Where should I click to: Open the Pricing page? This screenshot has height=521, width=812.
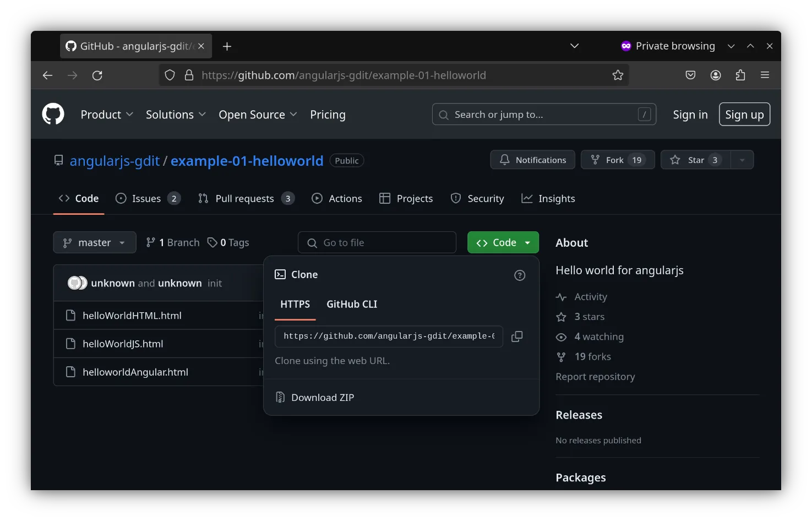(328, 115)
